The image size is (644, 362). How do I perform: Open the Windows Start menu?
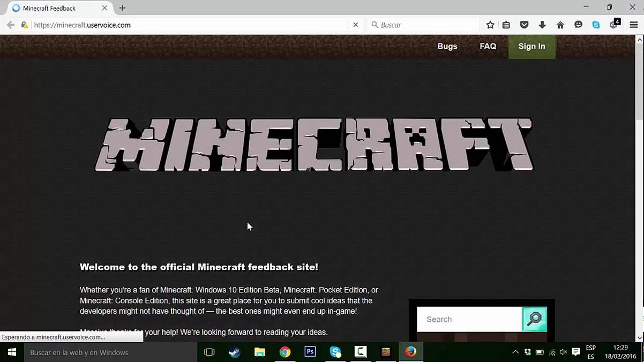[x=11, y=352]
